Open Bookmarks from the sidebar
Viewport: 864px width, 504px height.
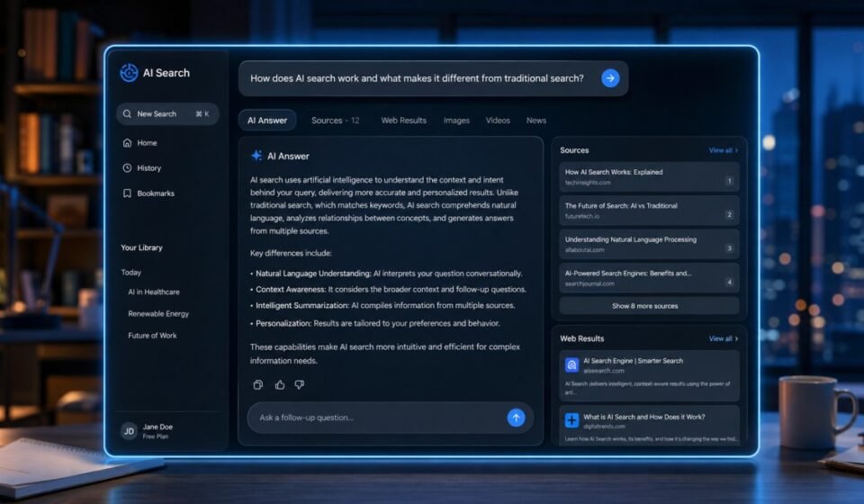148,193
